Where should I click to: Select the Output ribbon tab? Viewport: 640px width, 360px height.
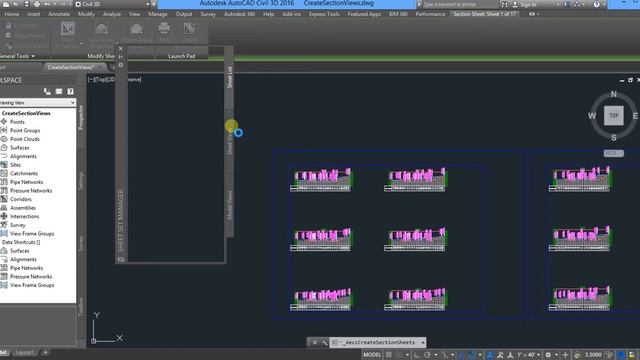[184, 14]
